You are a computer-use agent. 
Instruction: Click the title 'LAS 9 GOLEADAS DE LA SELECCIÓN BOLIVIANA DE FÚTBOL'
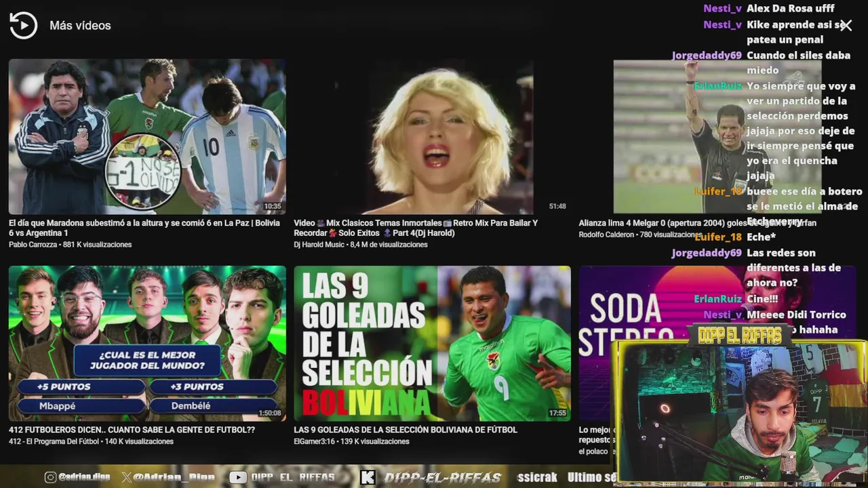coord(406,430)
